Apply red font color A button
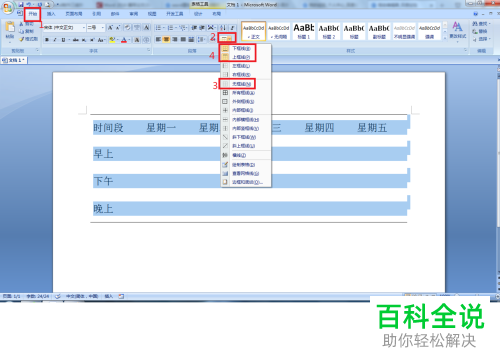 [124, 40]
